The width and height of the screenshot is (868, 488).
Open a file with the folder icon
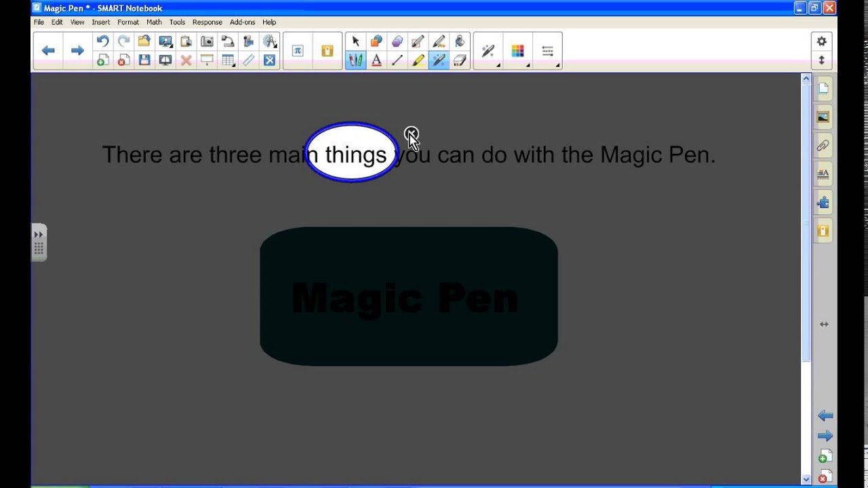tap(144, 41)
